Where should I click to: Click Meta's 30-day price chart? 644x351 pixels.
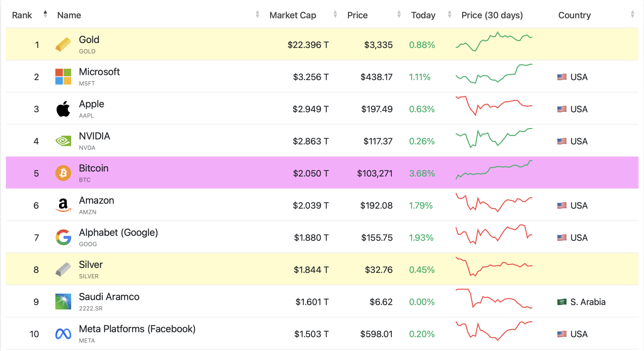point(494,331)
